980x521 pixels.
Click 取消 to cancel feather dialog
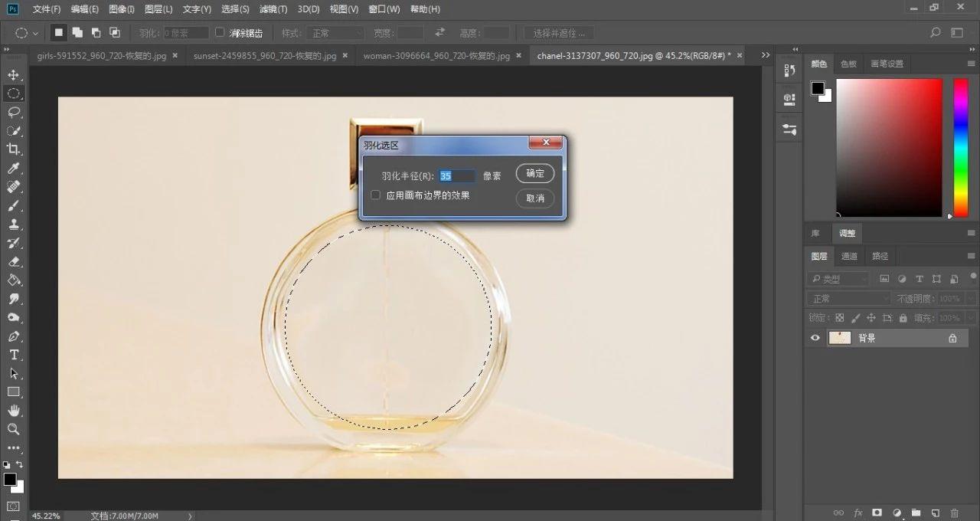pyautogui.click(x=535, y=198)
